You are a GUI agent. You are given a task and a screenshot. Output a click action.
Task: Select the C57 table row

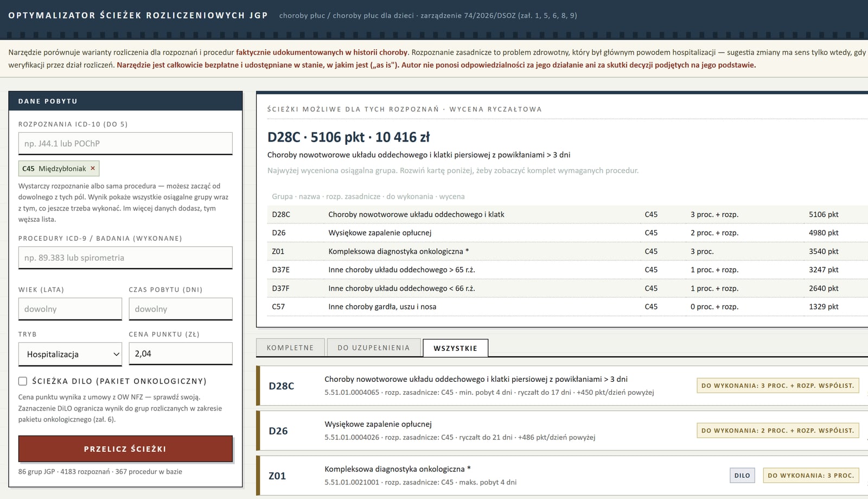point(567,306)
